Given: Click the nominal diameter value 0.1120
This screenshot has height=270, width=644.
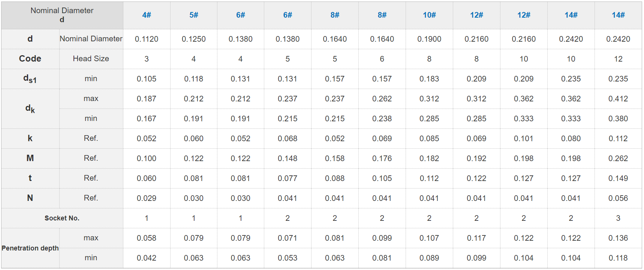Looking at the screenshot, I should 147,39.
